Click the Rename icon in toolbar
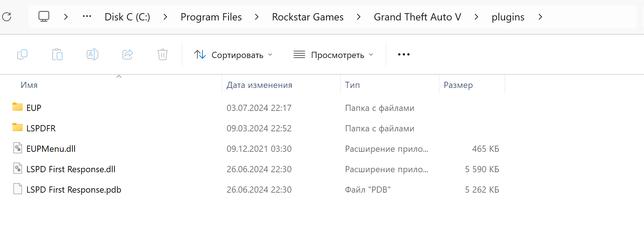 (x=92, y=54)
